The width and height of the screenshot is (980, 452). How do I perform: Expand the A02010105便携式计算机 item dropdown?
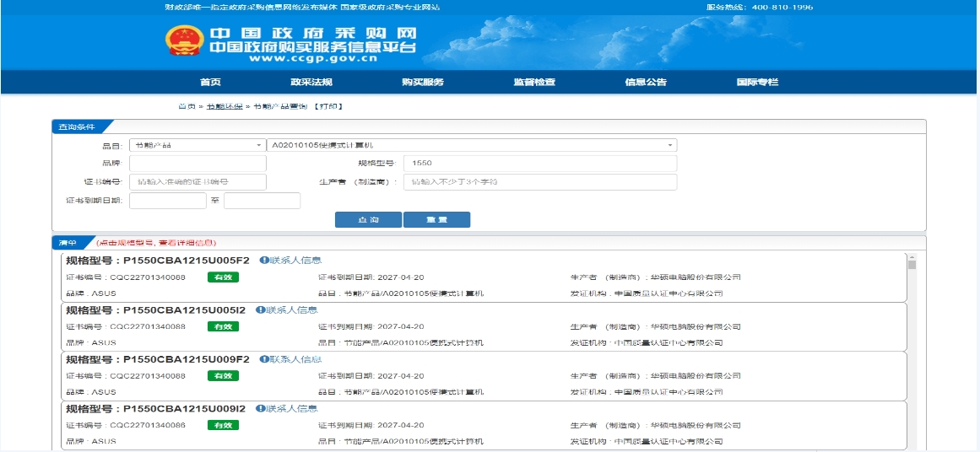pyautogui.click(x=471, y=145)
